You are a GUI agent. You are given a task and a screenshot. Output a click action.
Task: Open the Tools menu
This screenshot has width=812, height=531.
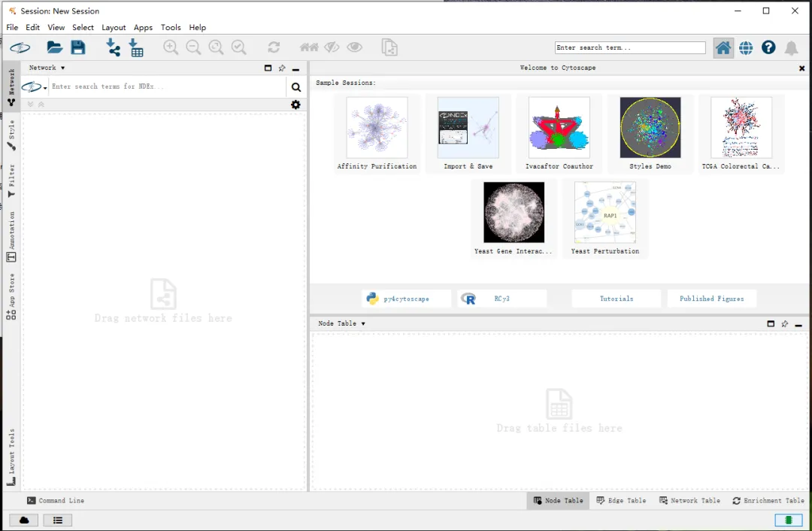pos(171,28)
